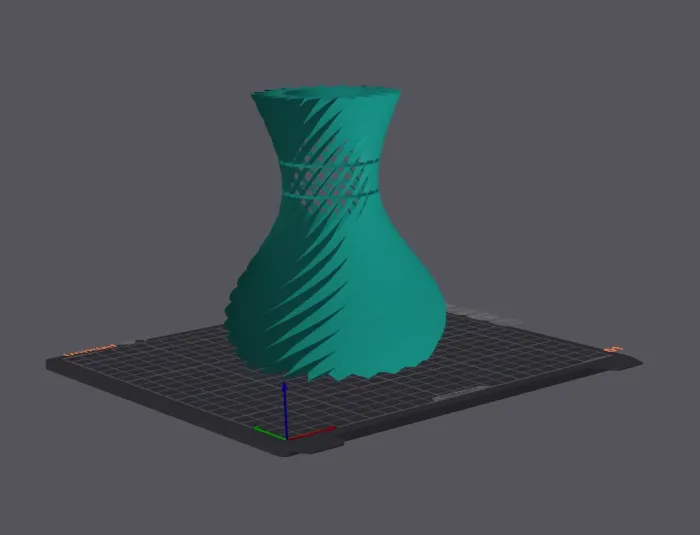This screenshot has width=700, height=535.
Task: Click empty gray background above the vase
Action: coord(330,40)
